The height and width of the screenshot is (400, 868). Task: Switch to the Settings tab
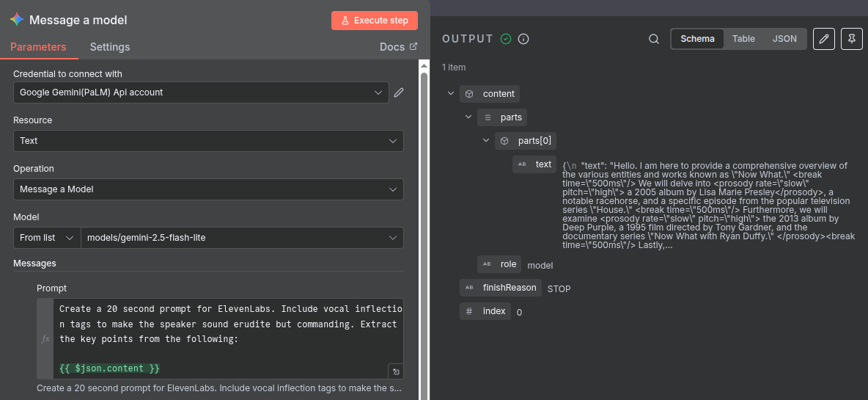[x=110, y=47]
